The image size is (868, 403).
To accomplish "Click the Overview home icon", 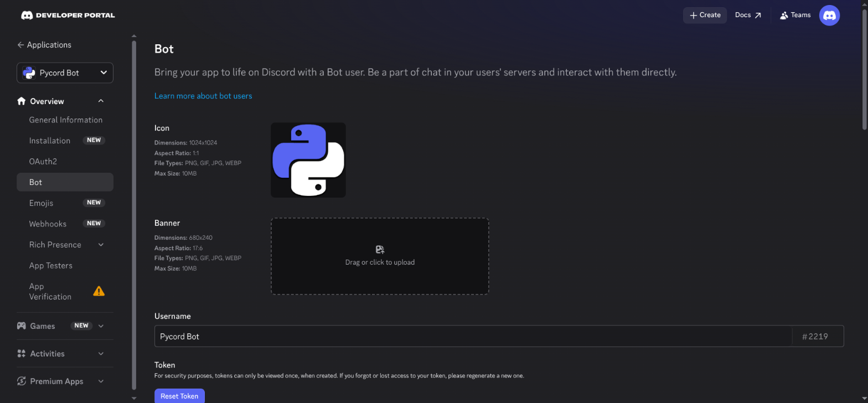I will [22, 101].
